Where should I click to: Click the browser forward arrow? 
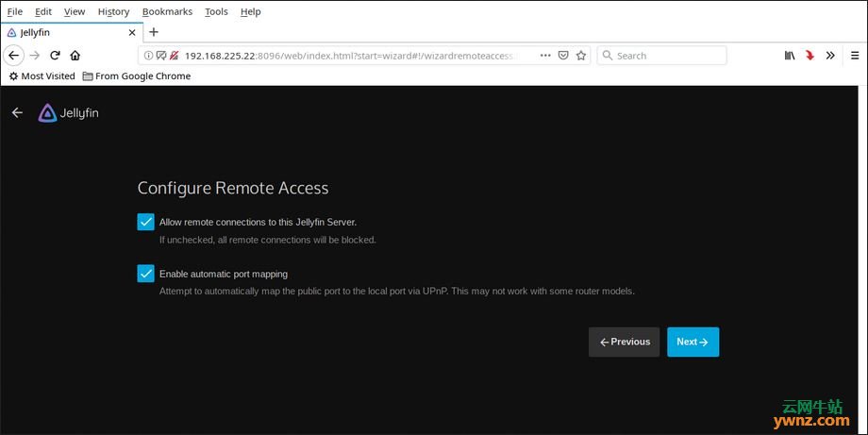pos(35,56)
